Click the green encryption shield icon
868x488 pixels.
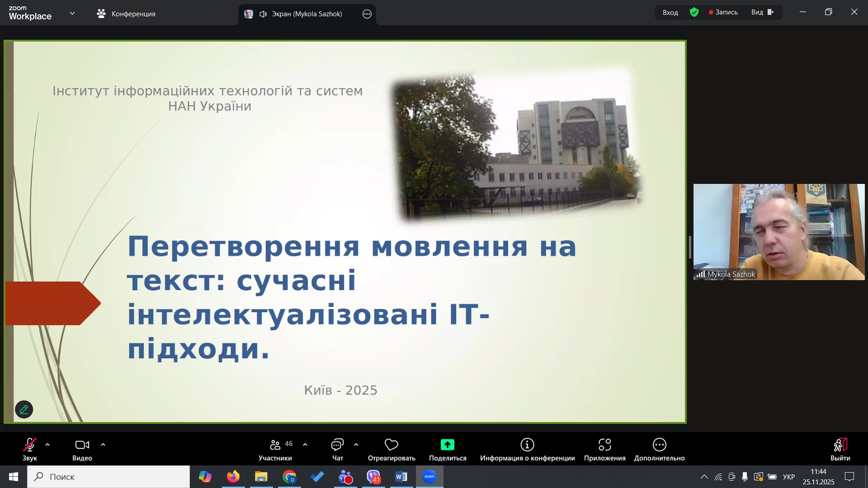[x=694, y=13]
